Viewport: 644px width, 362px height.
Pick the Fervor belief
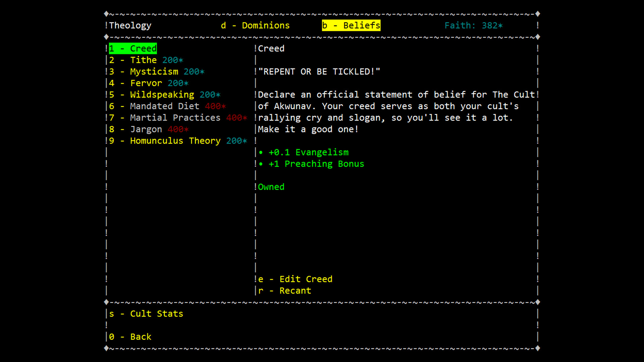tap(149, 83)
